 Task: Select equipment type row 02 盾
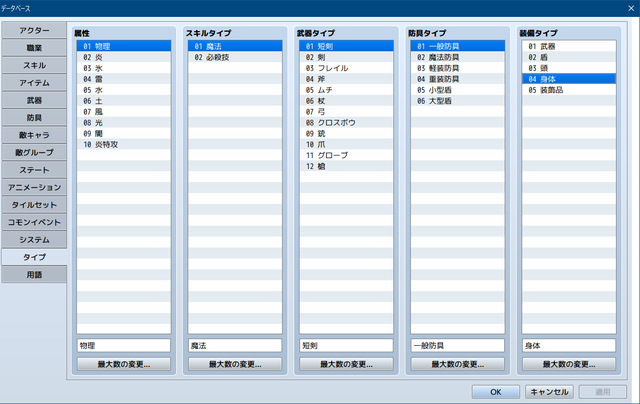pyautogui.click(x=569, y=57)
